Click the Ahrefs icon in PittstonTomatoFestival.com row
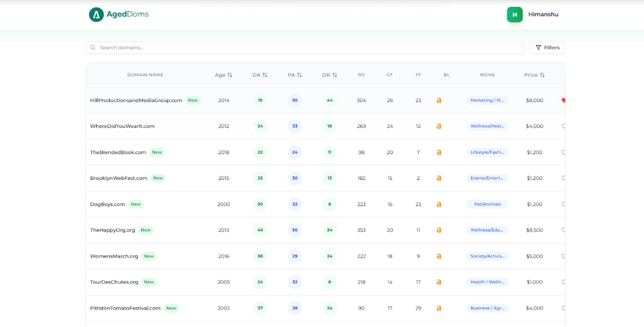The width and height of the screenshot is (644, 327). tap(438, 308)
